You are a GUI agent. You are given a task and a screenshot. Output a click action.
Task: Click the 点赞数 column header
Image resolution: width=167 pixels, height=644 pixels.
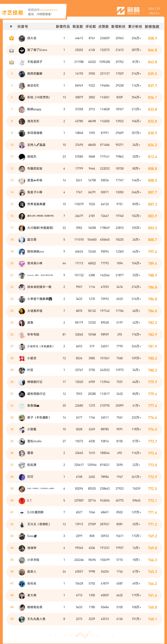104,26
